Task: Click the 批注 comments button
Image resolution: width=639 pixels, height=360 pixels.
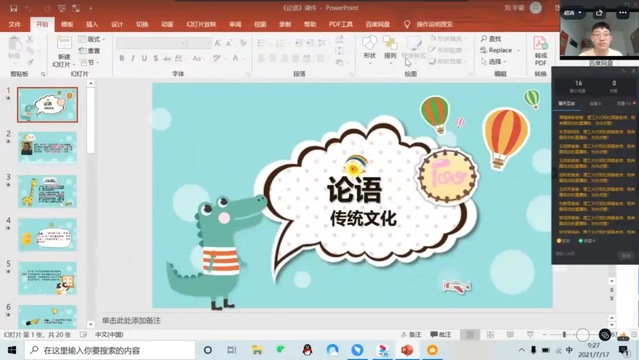Action: click(x=441, y=335)
